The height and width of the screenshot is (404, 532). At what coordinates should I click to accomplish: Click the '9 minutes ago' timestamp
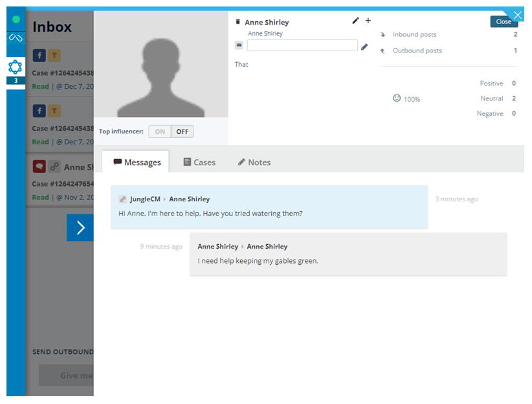[161, 247]
